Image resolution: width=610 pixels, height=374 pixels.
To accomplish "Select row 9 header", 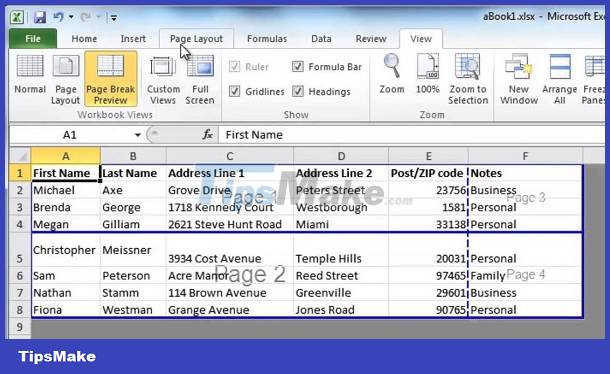I will 20,327.
